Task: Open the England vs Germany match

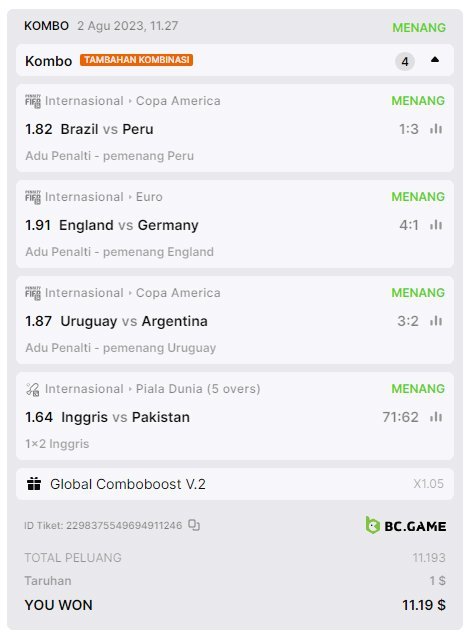Action: pyautogui.click(x=129, y=225)
